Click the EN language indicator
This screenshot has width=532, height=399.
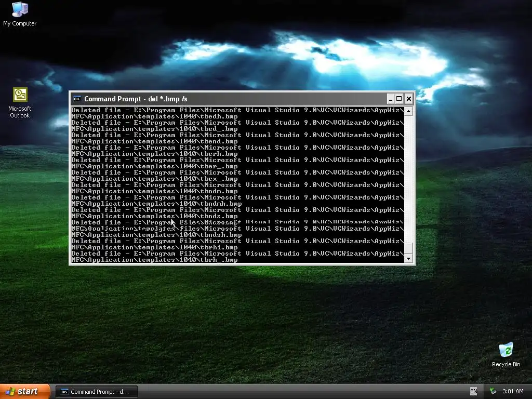pos(473,391)
